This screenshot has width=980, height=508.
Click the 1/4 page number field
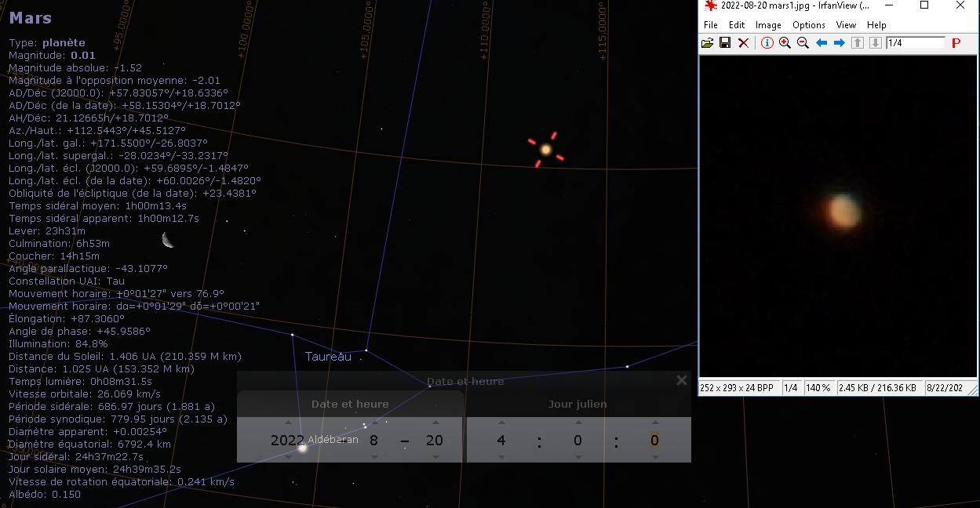pos(915,43)
